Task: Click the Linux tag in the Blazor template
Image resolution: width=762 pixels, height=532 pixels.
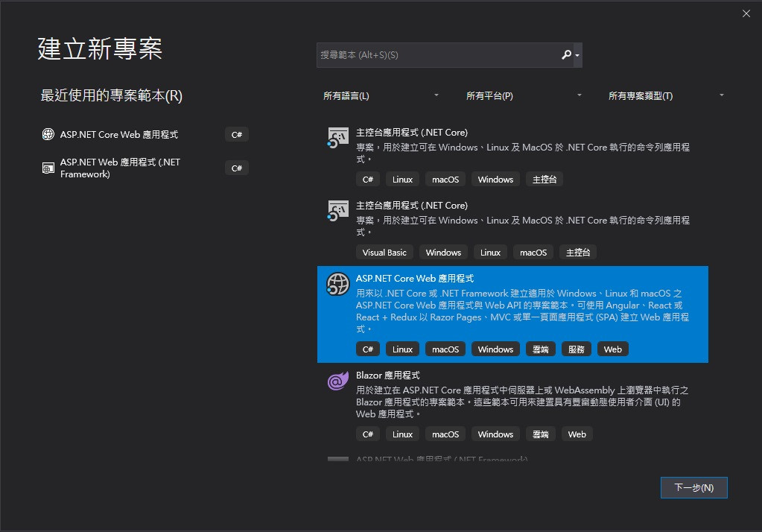Action: [402, 434]
